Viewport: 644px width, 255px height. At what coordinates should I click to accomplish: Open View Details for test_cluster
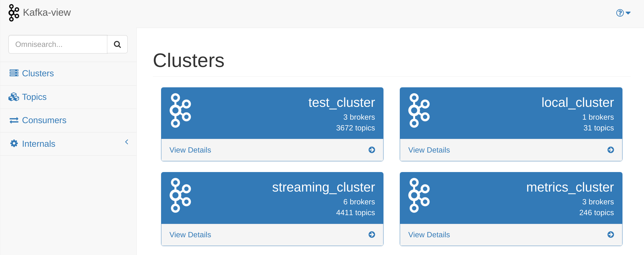click(x=190, y=150)
